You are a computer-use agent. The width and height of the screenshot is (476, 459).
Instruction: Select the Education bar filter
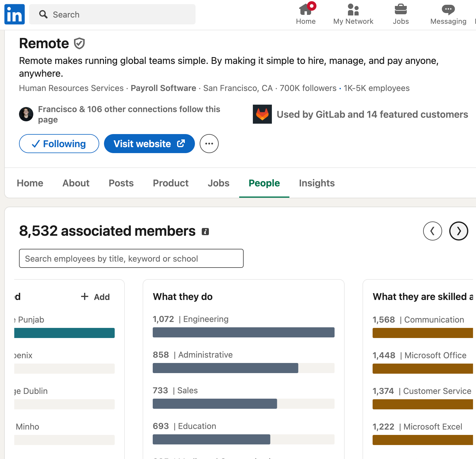point(244,439)
